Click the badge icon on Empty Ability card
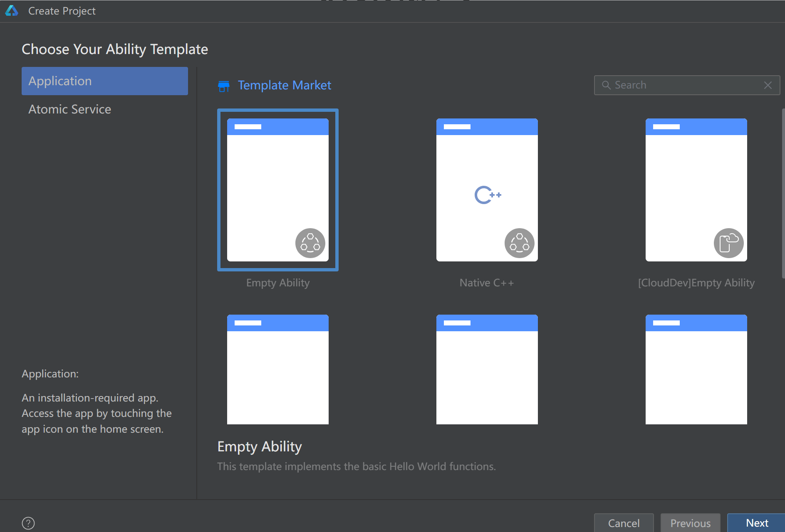The height and width of the screenshot is (532, 785). click(310, 243)
